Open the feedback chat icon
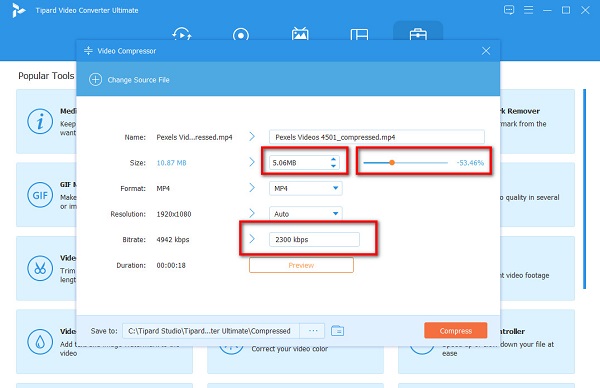 (509, 10)
